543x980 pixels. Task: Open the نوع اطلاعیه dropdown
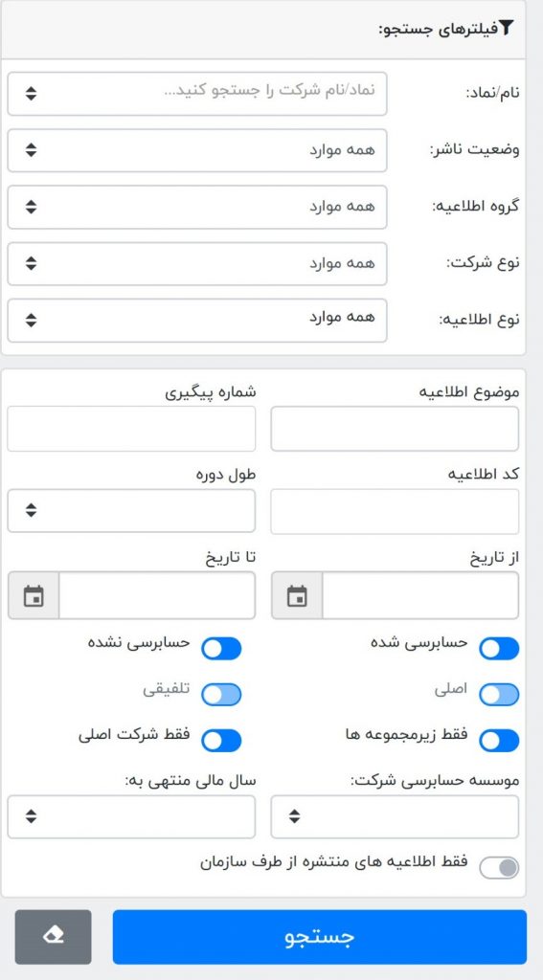[197, 321]
